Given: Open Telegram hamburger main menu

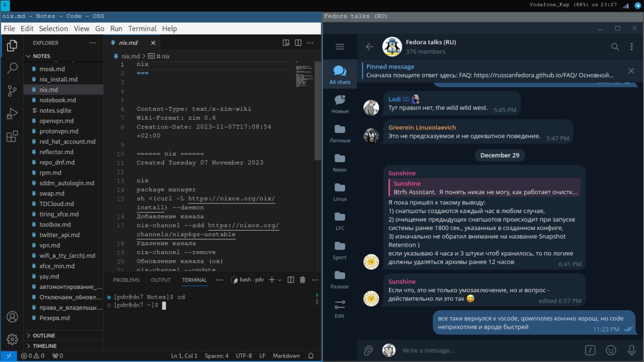Looking at the screenshot, I should coord(340,47).
